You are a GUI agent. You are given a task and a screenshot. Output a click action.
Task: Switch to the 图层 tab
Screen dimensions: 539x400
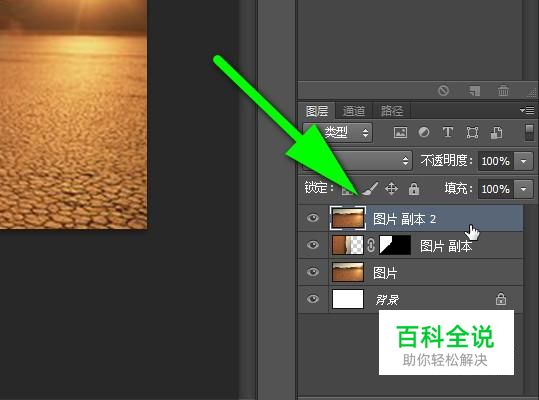coord(317,111)
